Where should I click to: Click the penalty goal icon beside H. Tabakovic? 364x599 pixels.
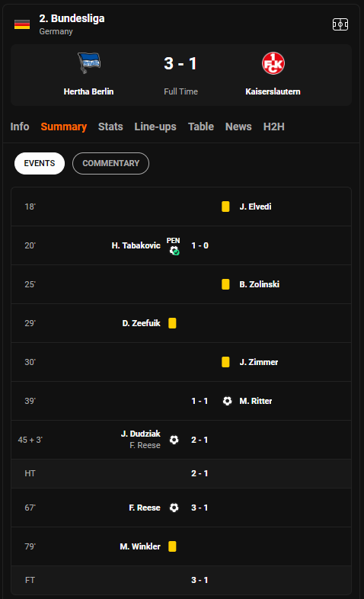pos(174,250)
